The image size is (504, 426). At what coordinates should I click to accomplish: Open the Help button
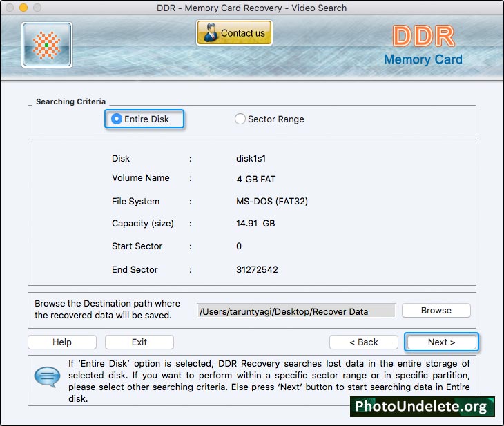(x=62, y=342)
